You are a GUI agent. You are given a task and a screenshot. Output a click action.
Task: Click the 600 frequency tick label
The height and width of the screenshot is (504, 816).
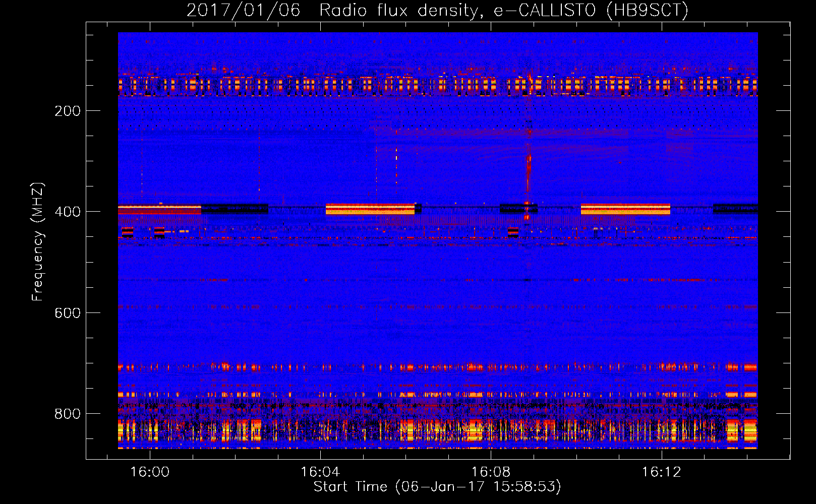(x=68, y=313)
